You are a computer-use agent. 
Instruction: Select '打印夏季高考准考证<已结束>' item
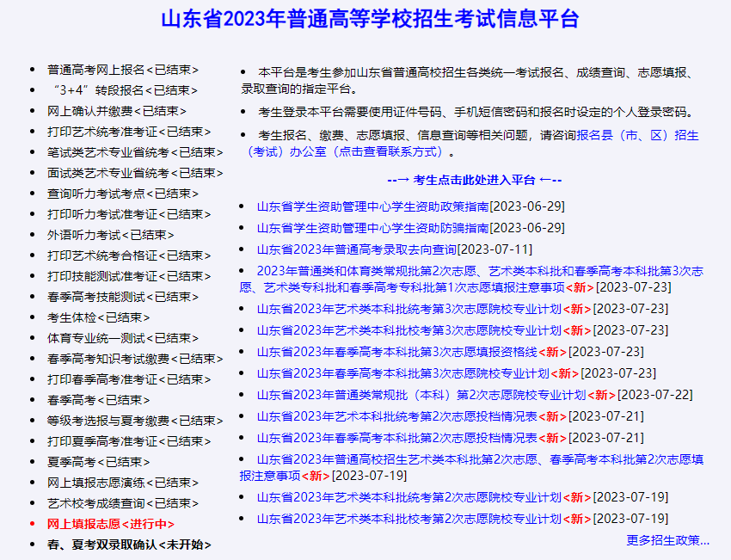129,441
